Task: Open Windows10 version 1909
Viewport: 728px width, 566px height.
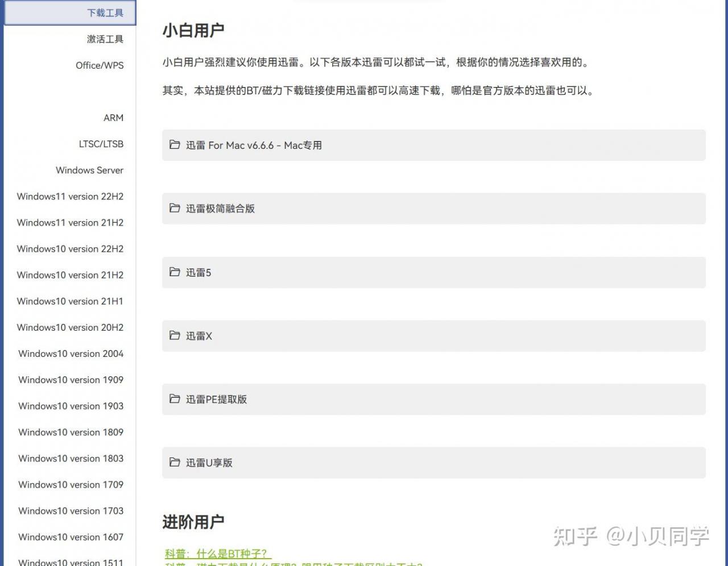Action: pyautogui.click(x=71, y=380)
